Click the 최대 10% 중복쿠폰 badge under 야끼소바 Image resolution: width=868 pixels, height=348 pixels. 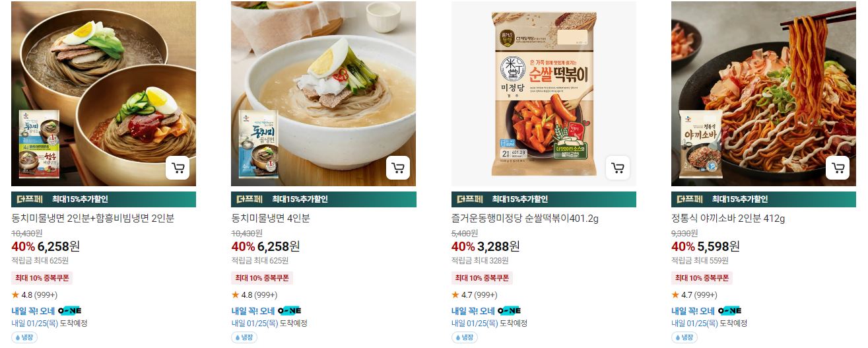coord(702,278)
